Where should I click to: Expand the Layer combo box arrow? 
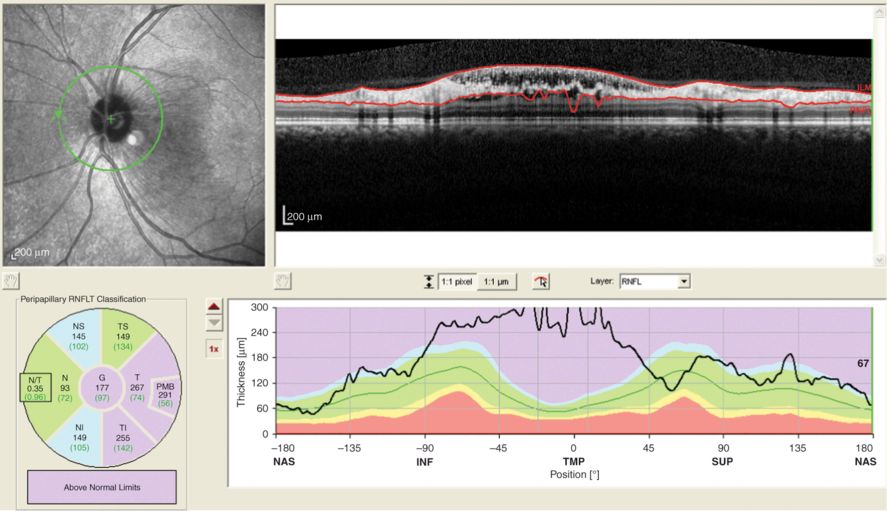click(684, 283)
